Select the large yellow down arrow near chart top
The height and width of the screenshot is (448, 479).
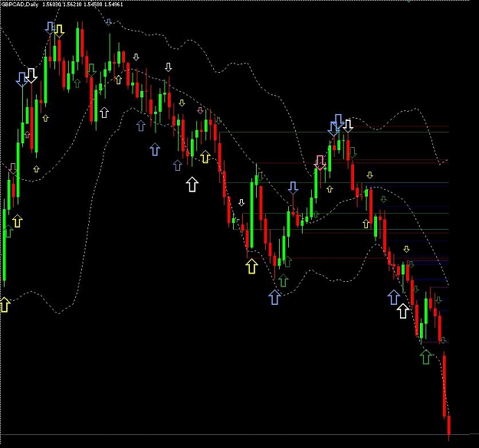pos(59,31)
